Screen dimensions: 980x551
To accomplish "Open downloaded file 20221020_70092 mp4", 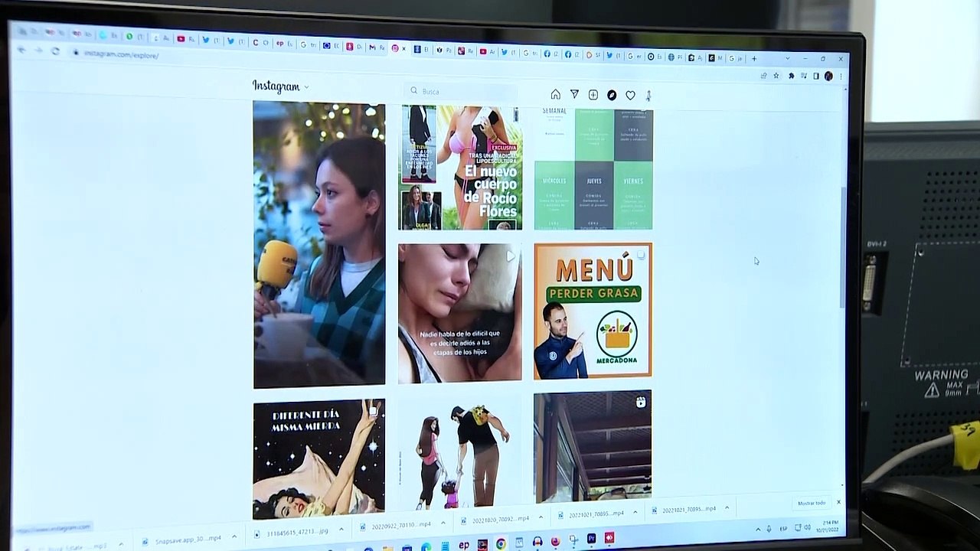I will tap(495, 520).
